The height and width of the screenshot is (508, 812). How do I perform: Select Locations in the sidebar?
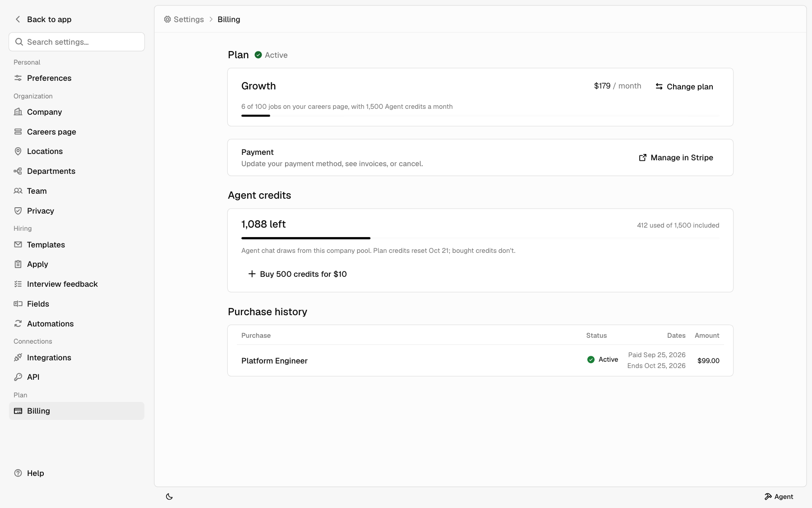[77, 151]
